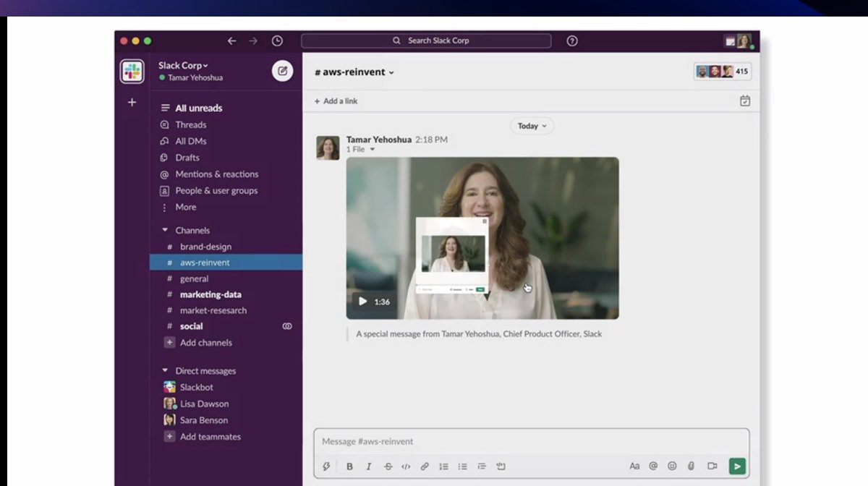Open the history clock icon
Image resolution: width=868 pixels, height=486 pixels.
point(277,41)
